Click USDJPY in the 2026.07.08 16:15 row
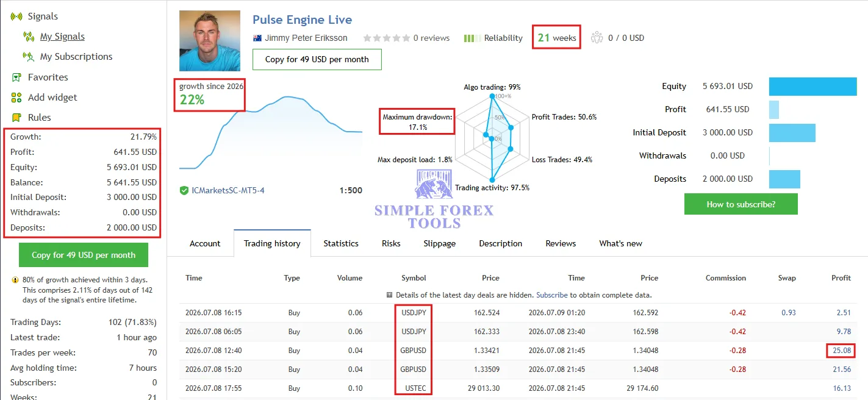Image resolution: width=868 pixels, height=400 pixels. tap(414, 313)
